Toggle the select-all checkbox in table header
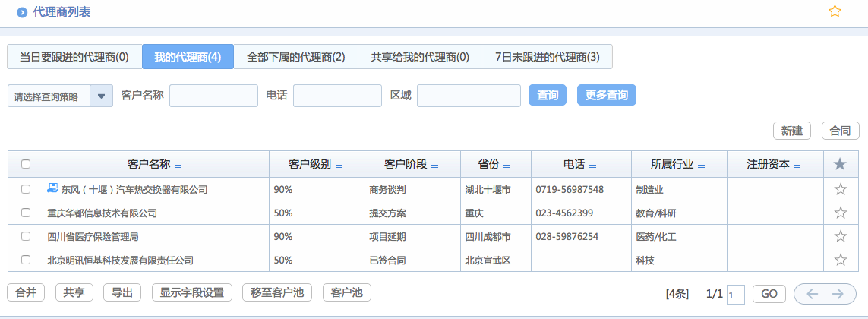 pos(26,165)
